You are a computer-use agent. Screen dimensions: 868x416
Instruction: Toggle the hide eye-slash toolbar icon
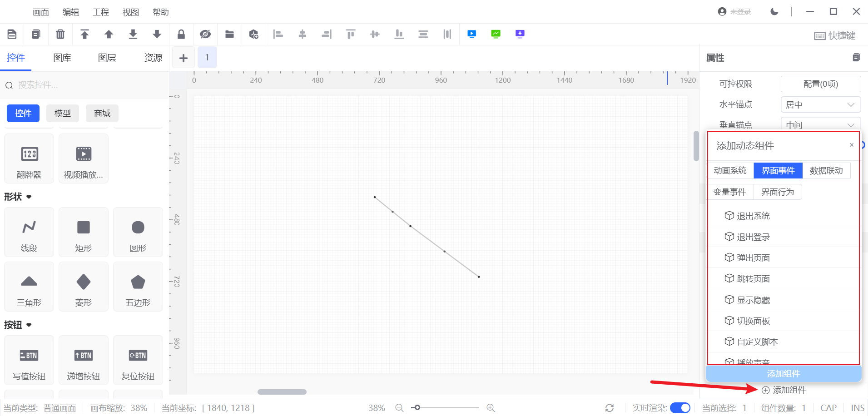pos(205,34)
